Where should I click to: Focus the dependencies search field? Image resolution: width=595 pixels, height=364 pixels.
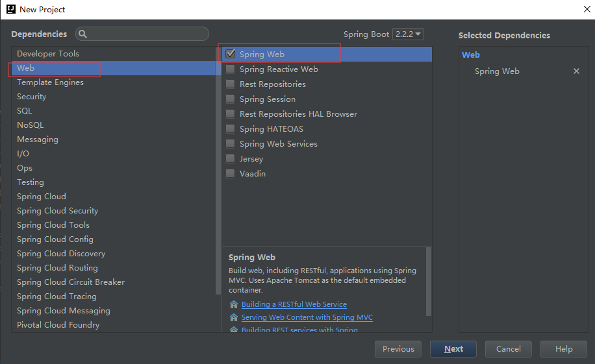(146, 34)
